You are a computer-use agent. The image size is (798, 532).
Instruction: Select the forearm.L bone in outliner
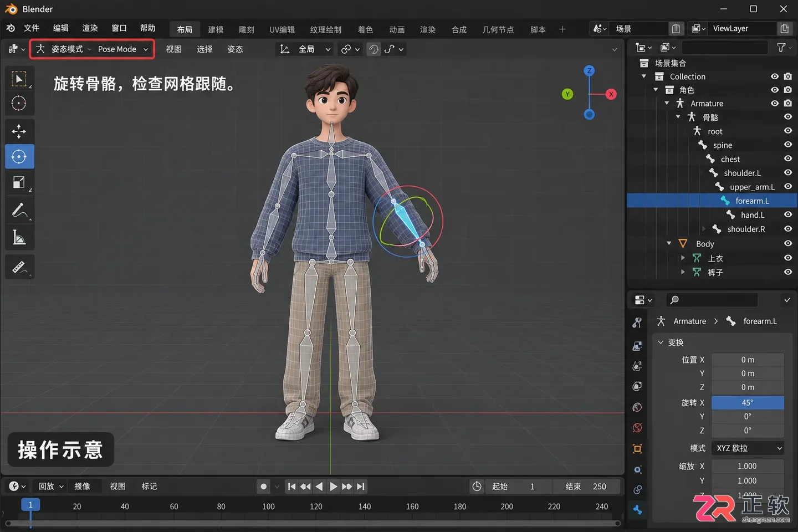coord(712,201)
